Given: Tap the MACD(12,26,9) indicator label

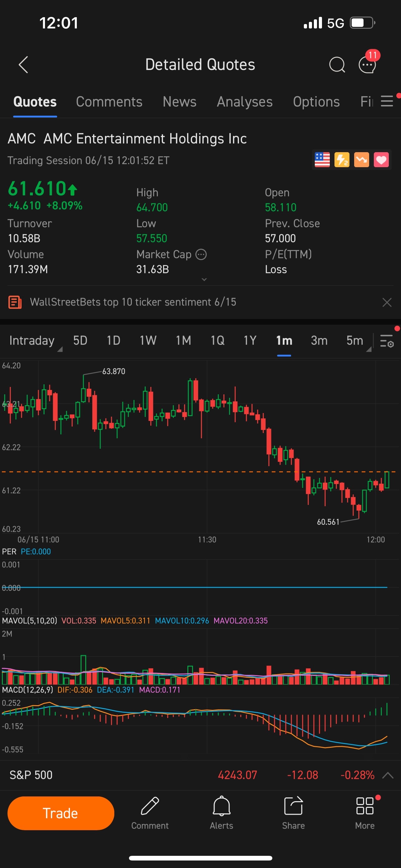Looking at the screenshot, I should [27, 690].
